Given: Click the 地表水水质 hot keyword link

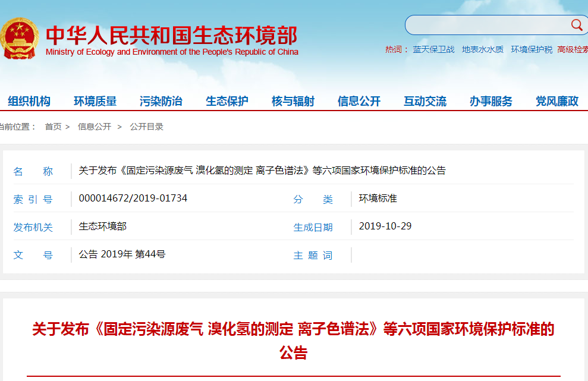Looking at the screenshot, I should 483,49.
